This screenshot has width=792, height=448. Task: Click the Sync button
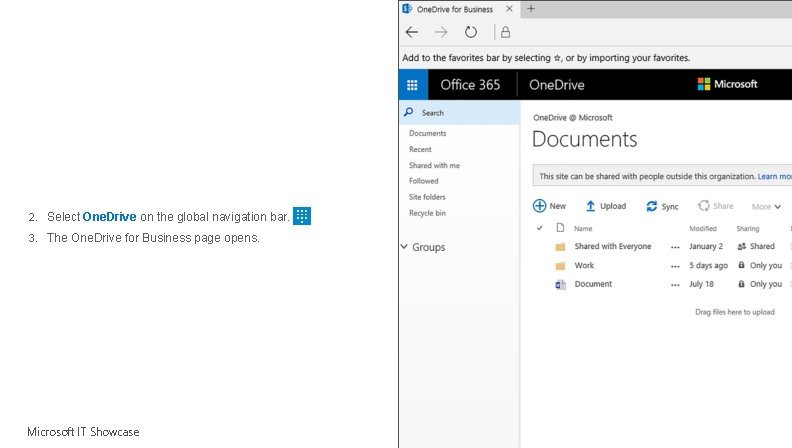[662, 206]
